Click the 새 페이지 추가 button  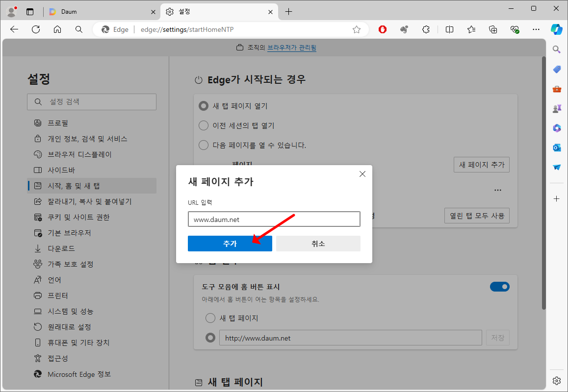(x=481, y=165)
